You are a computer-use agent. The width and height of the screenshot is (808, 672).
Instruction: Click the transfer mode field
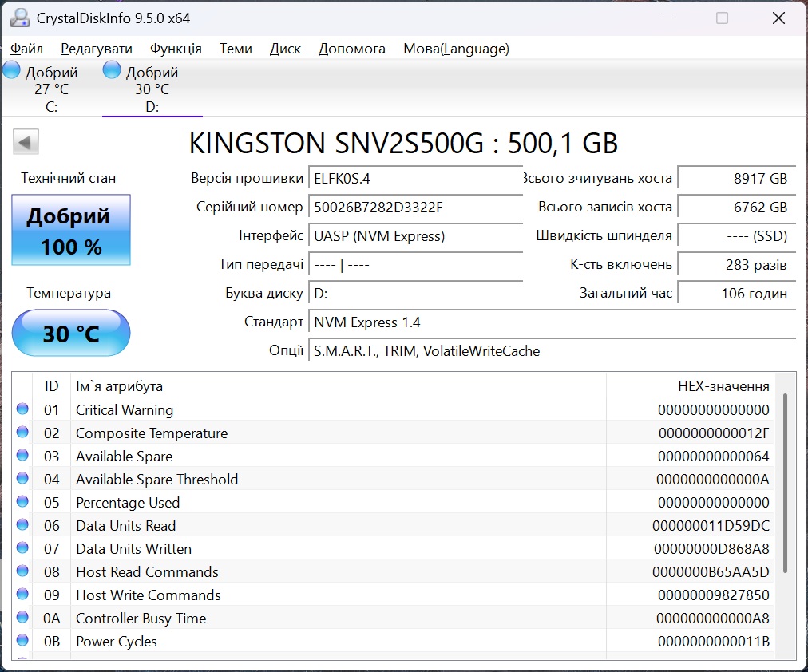coord(415,265)
